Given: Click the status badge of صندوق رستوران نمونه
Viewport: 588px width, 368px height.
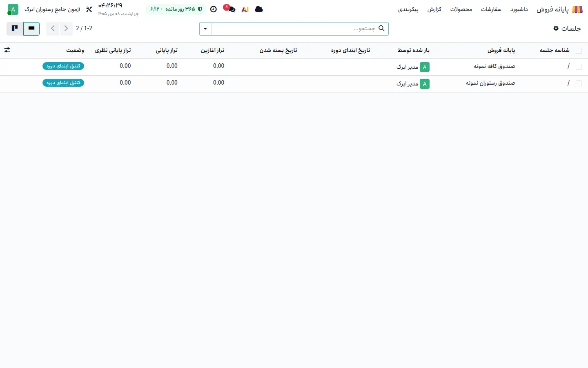Looking at the screenshot, I should tap(63, 83).
